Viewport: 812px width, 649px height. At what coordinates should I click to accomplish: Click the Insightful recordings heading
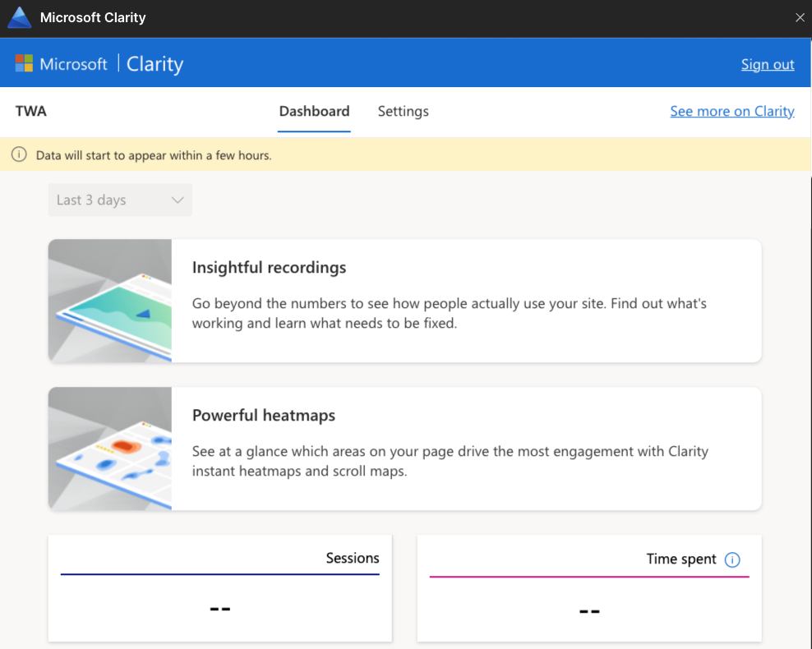click(269, 268)
